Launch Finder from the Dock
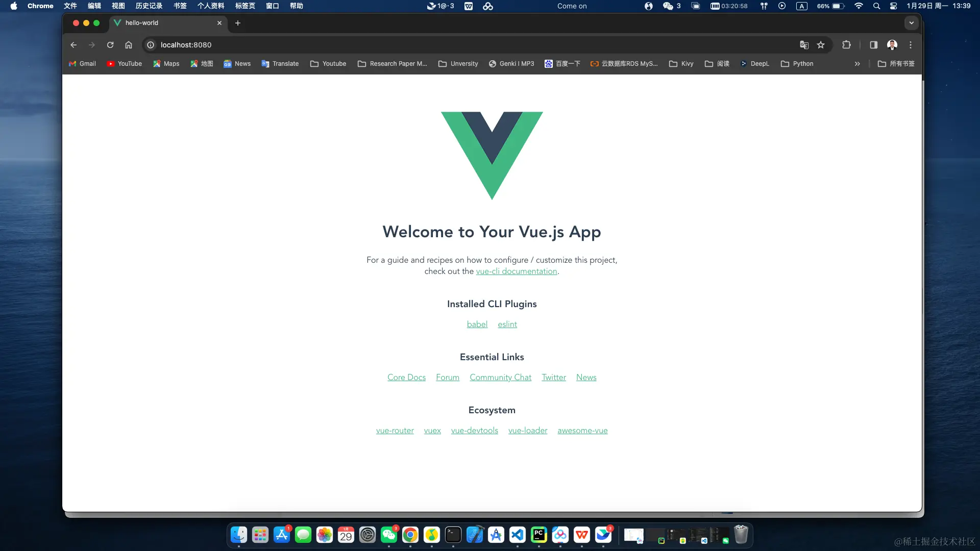Screen dimensions: 980x551 pos(239,535)
